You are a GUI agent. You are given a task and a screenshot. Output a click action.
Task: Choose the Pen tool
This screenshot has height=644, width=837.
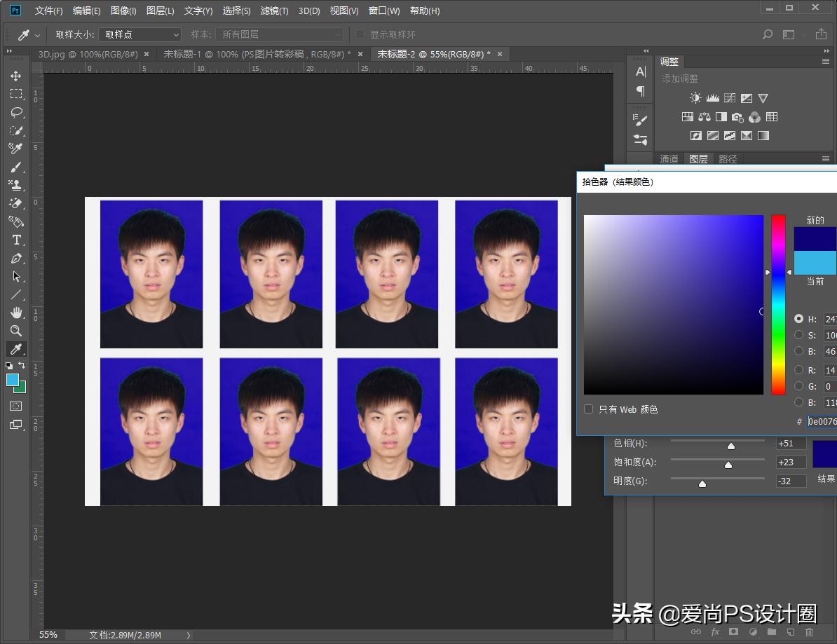[15, 259]
